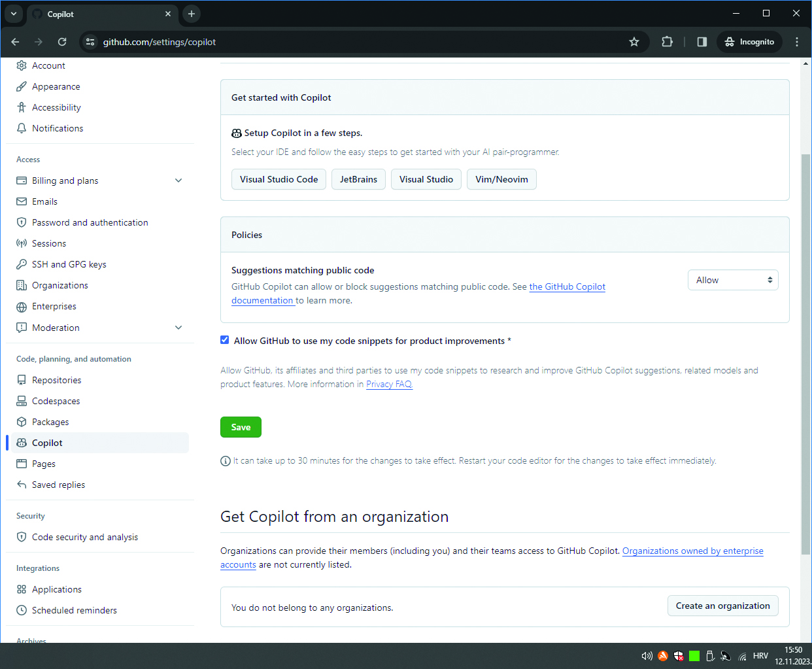Choose Visual Studio Code setup
Image resolution: width=812 pixels, height=669 pixels.
point(279,179)
